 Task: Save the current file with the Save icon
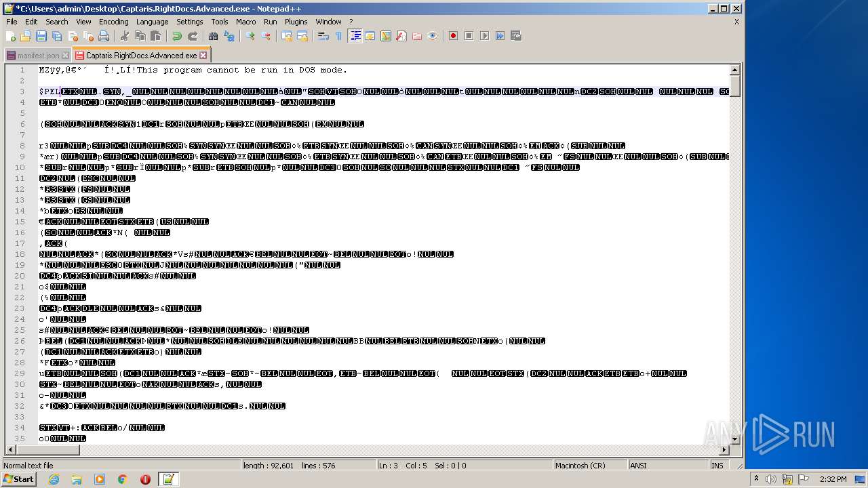click(41, 36)
